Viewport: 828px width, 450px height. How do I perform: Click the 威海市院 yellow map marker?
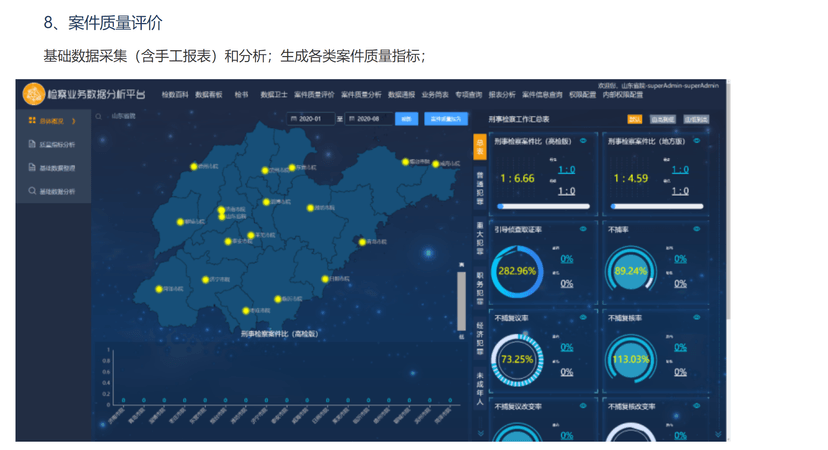(x=436, y=164)
